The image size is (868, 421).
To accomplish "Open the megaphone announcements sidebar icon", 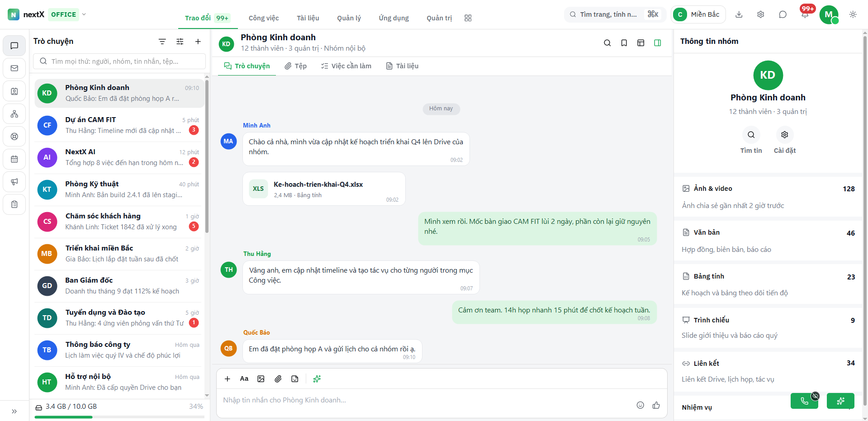I will [x=14, y=182].
